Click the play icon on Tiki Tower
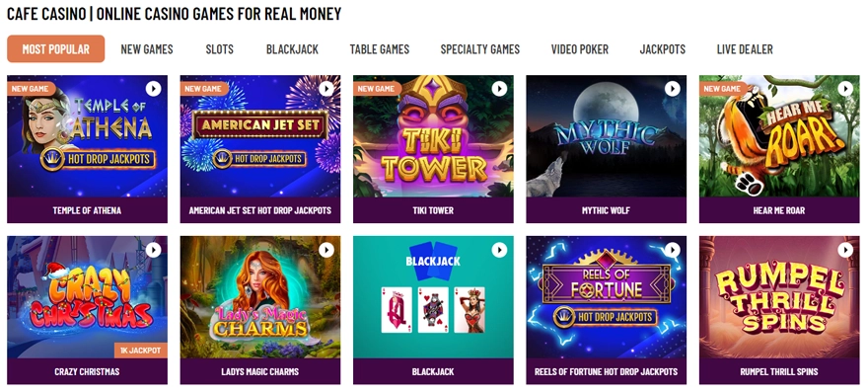The height and width of the screenshot is (392, 868). tap(499, 89)
